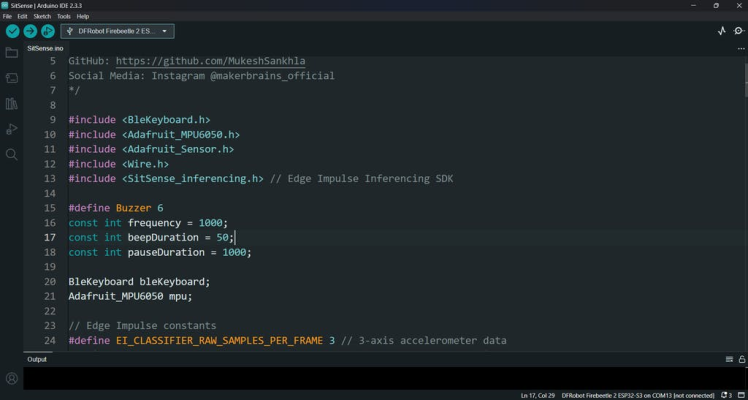The width and height of the screenshot is (748, 400).
Task: Click the account profile icon
Action: [12, 379]
